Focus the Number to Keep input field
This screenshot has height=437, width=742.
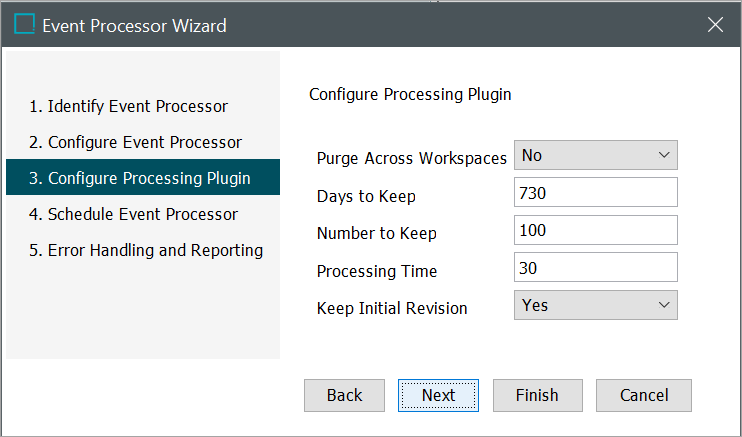click(596, 230)
